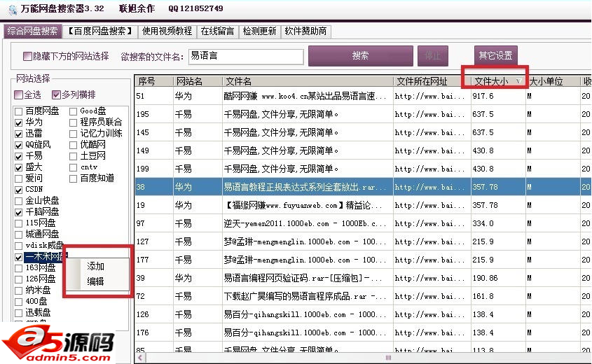Open the 软件赞助商 tab
The width and height of the screenshot is (592, 364).
[x=306, y=31]
